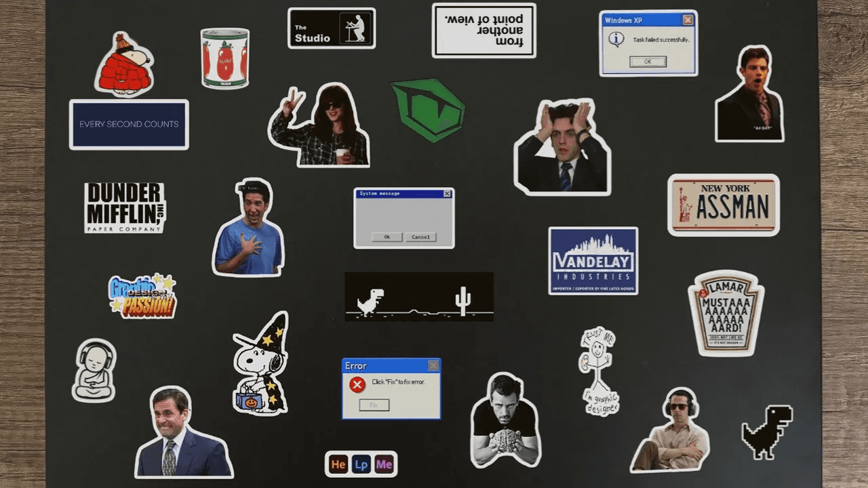Select the Snoopy in red puffer jacket sticker
This screenshot has height=488, width=868.
[124, 64]
